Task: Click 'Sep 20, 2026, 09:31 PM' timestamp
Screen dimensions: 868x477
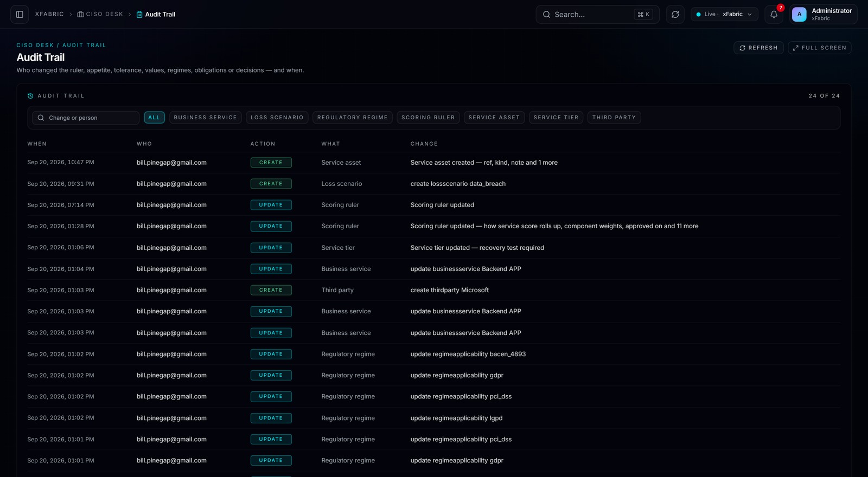Action: pyautogui.click(x=61, y=184)
